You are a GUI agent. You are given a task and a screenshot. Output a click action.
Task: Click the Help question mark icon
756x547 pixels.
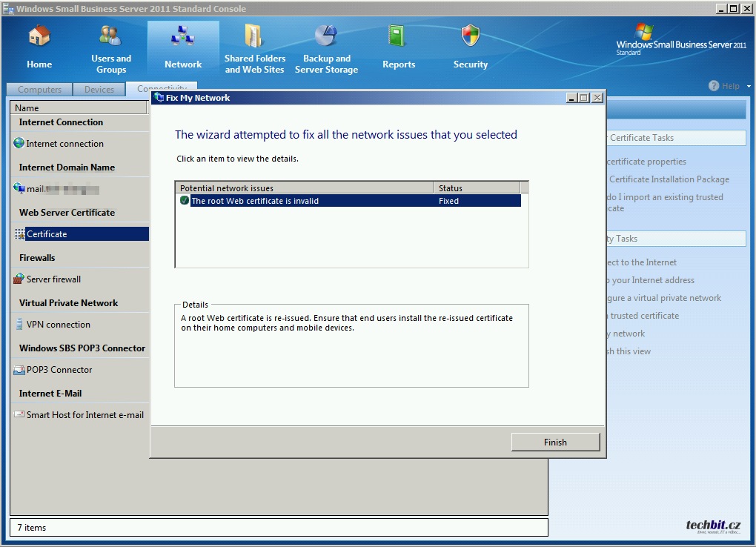coord(714,86)
